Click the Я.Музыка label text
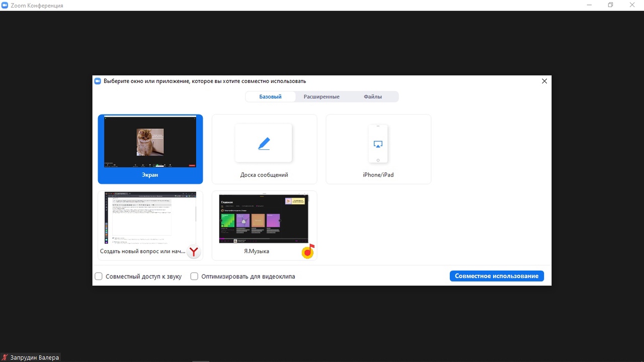This screenshot has width=644, height=362. pos(257,251)
